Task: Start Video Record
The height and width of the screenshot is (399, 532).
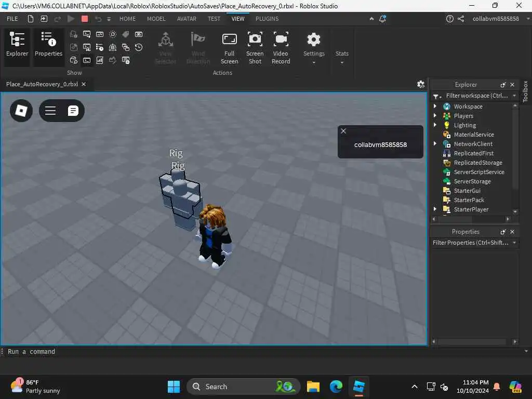Action: (x=281, y=48)
